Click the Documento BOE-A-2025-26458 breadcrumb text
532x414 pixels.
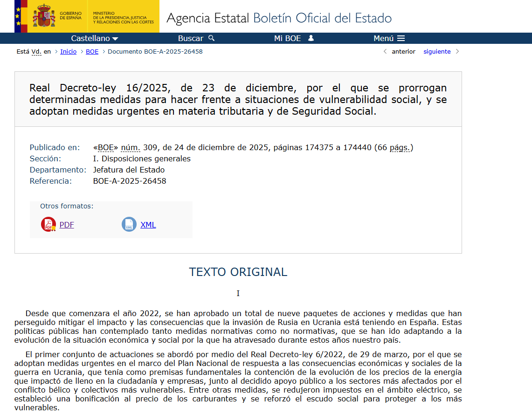(155, 52)
